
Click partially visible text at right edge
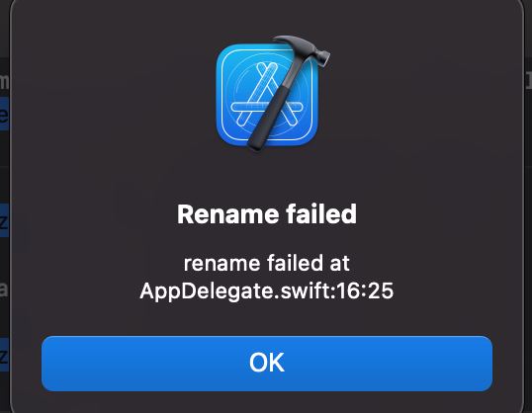click(x=528, y=80)
